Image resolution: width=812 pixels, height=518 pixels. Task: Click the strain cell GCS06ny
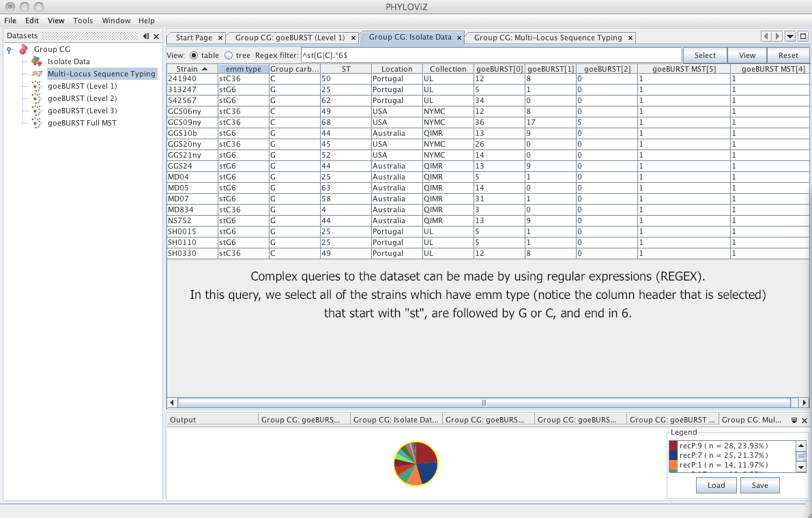(192, 111)
